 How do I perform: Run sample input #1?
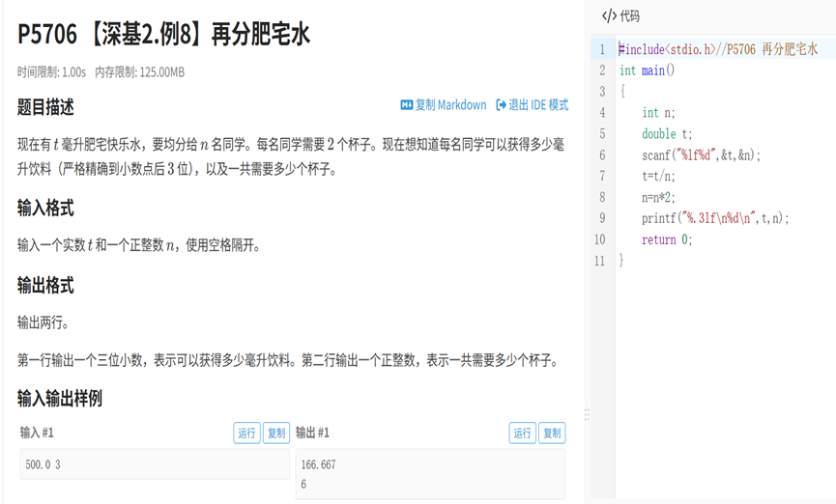point(246,434)
